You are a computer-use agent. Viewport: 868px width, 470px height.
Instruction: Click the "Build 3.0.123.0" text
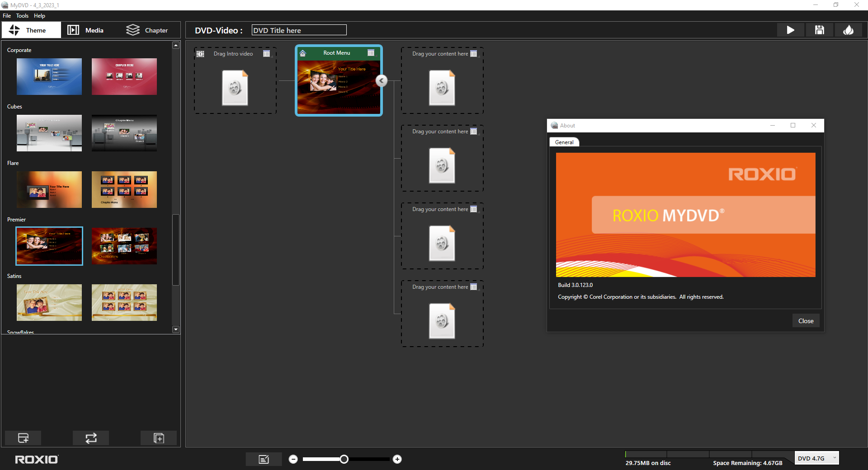(x=575, y=285)
